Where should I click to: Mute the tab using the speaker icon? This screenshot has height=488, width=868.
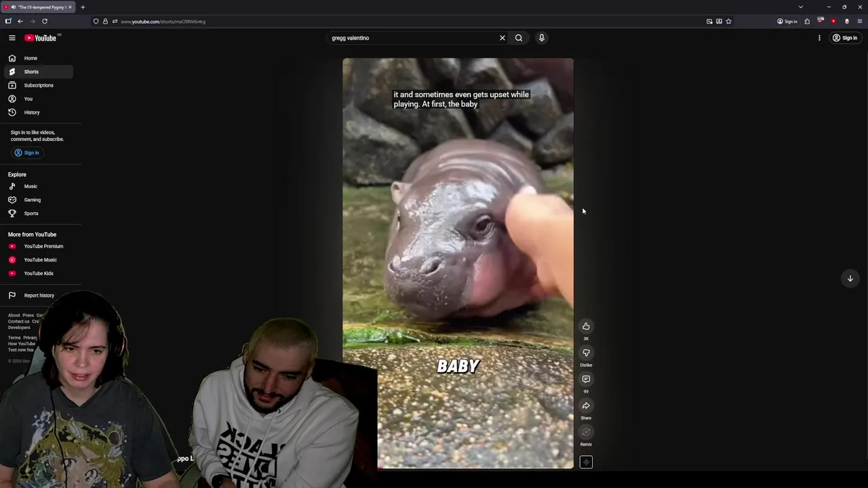(x=13, y=7)
